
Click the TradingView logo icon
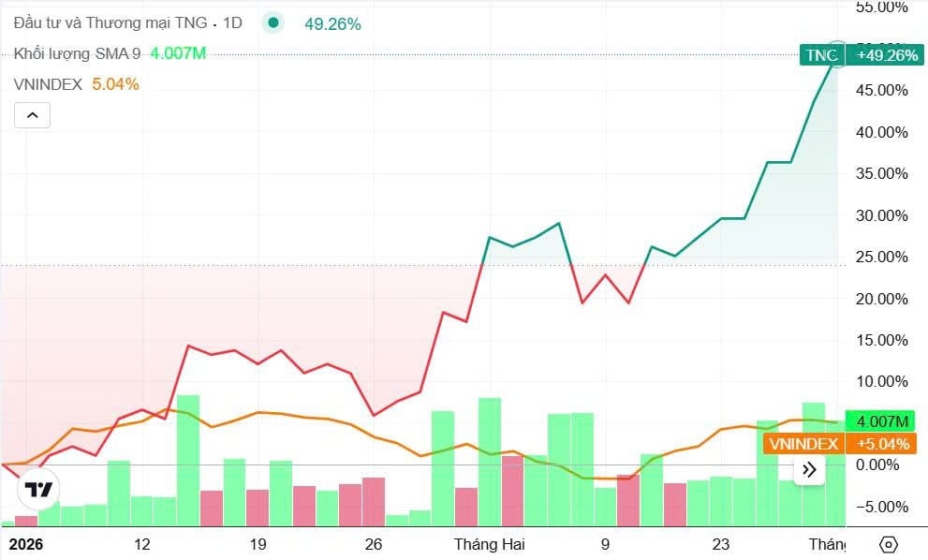[38, 490]
